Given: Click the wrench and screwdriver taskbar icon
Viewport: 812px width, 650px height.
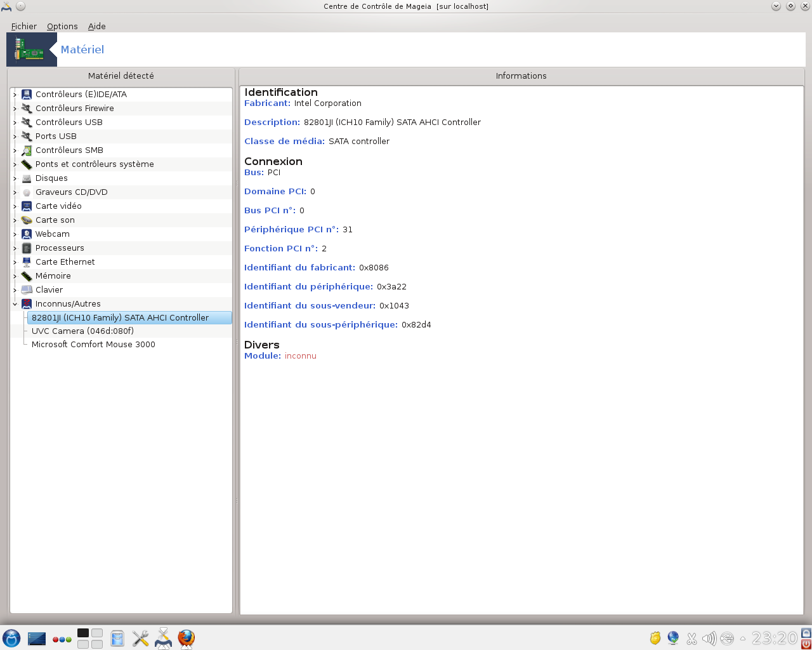Looking at the screenshot, I should coord(140,638).
